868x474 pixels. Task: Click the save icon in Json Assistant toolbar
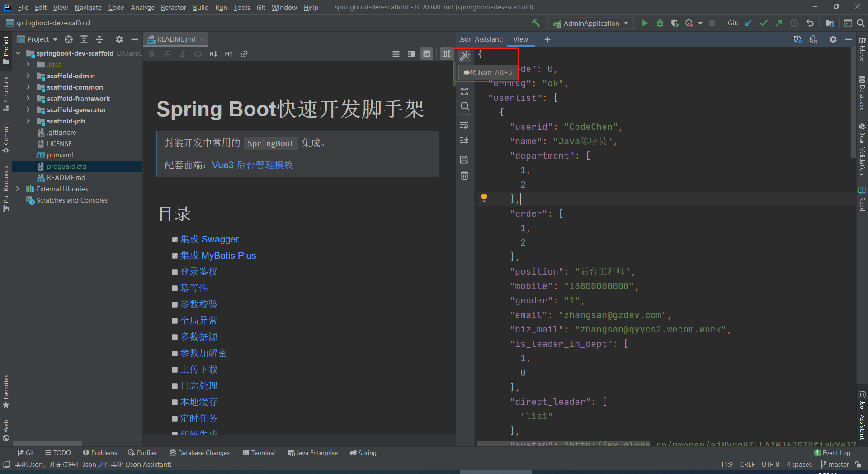coord(464,160)
